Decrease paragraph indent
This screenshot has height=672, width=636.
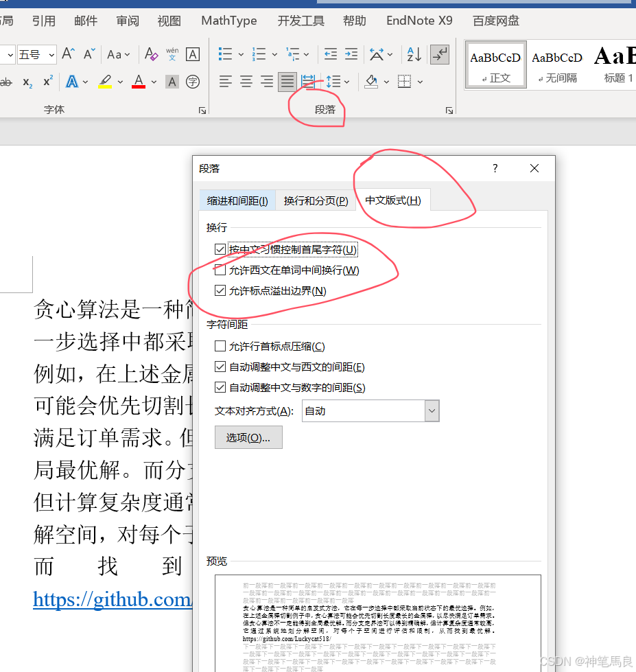330,54
